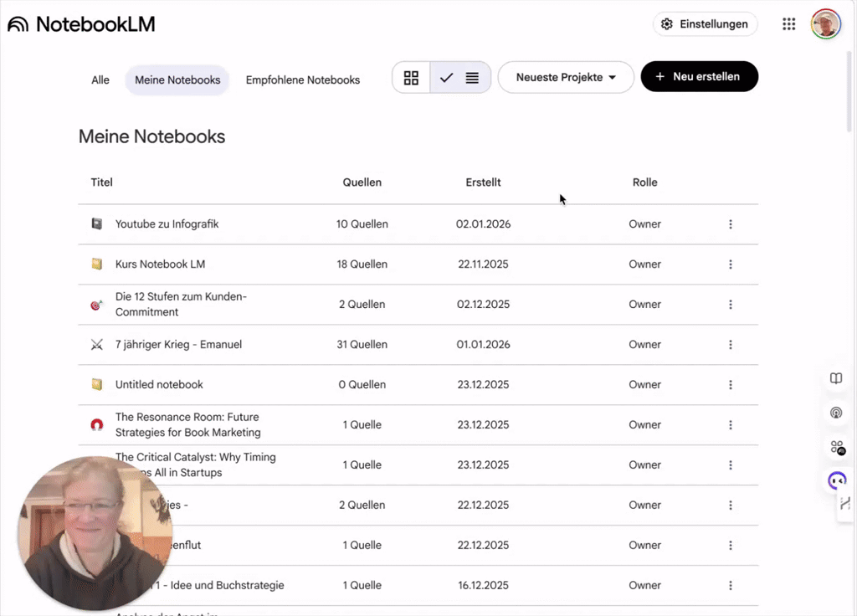857x616 pixels.
Task: Open 7 jähriger Krieg - Emanuel notebook
Action: [x=178, y=344]
